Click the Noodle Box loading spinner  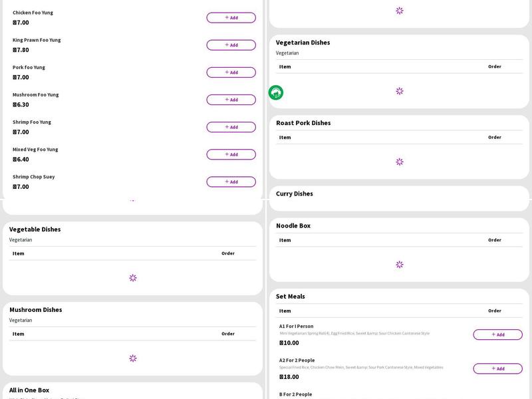(400, 265)
